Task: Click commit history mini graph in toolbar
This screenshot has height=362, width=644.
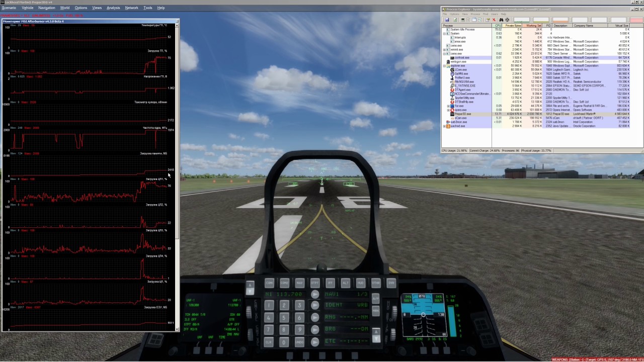Action: [541, 20]
